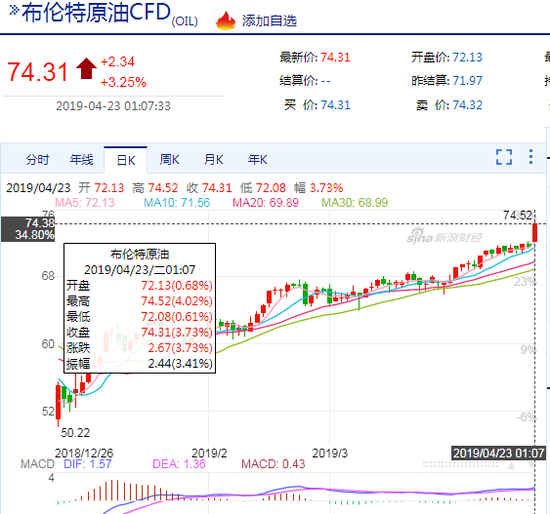Select the 日K tab
Viewport: 550px width, 514px height.
point(126,160)
